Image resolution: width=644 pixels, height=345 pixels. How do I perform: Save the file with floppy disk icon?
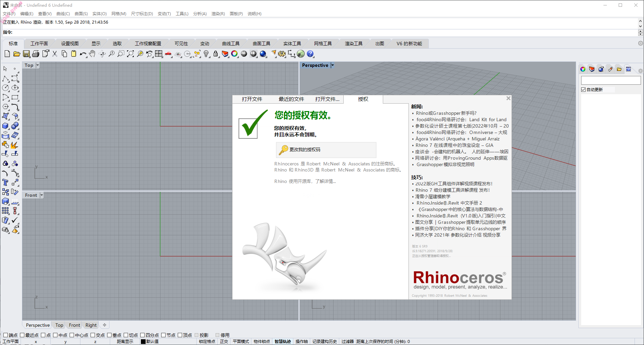(x=26, y=54)
